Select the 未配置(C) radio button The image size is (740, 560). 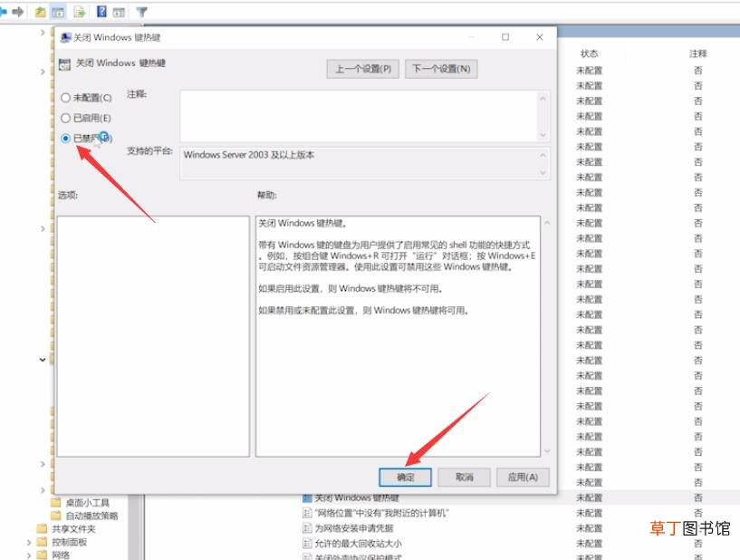click(x=65, y=98)
